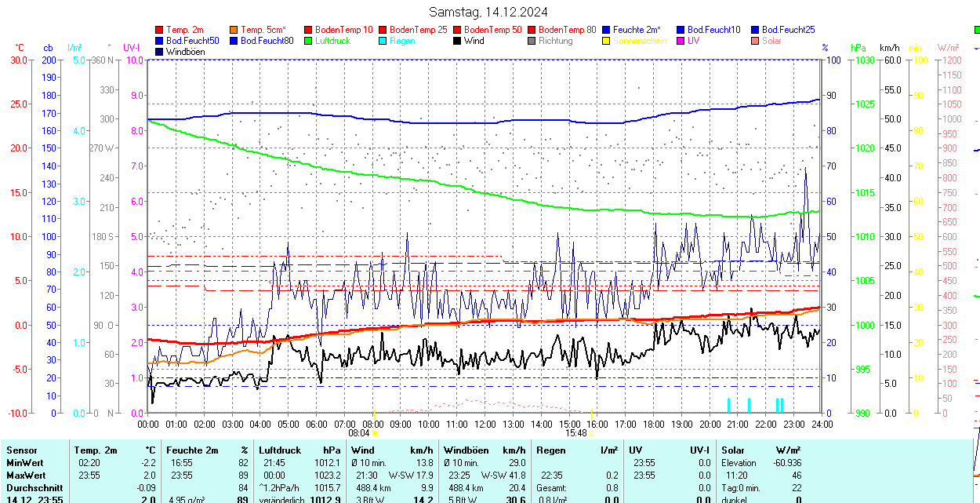Click the dark Windböen legend swatch
The height and width of the screenshot is (503, 980).
(160, 52)
